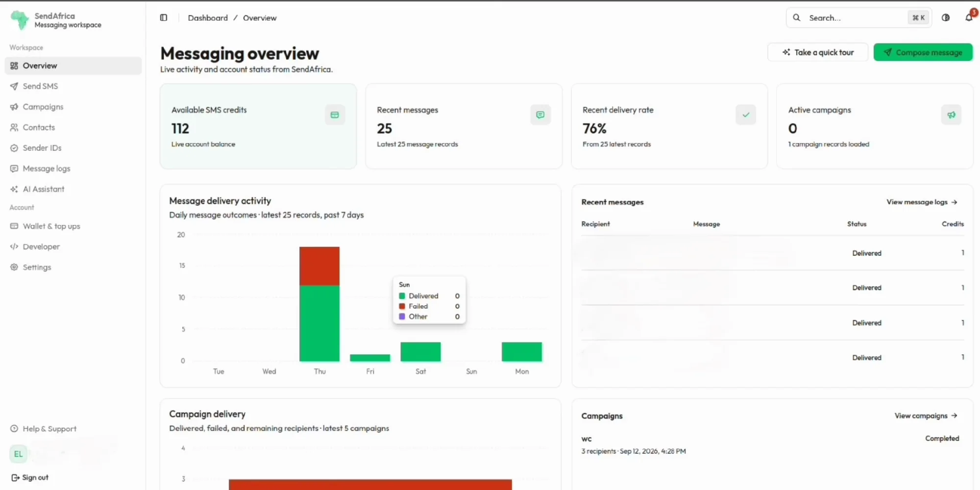The height and width of the screenshot is (490, 980).
Task: Open AI Assistant page
Action: coord(73,189)
